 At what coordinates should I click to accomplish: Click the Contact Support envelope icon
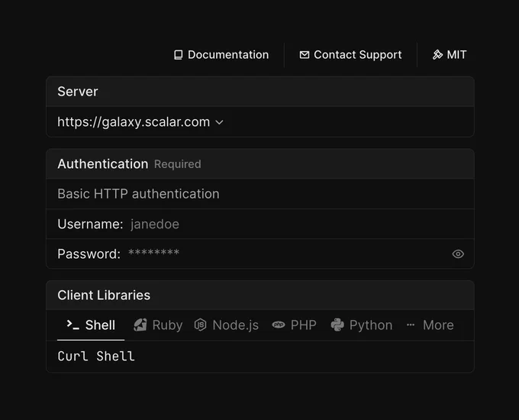pyautogui.click(x=305, y=55)
